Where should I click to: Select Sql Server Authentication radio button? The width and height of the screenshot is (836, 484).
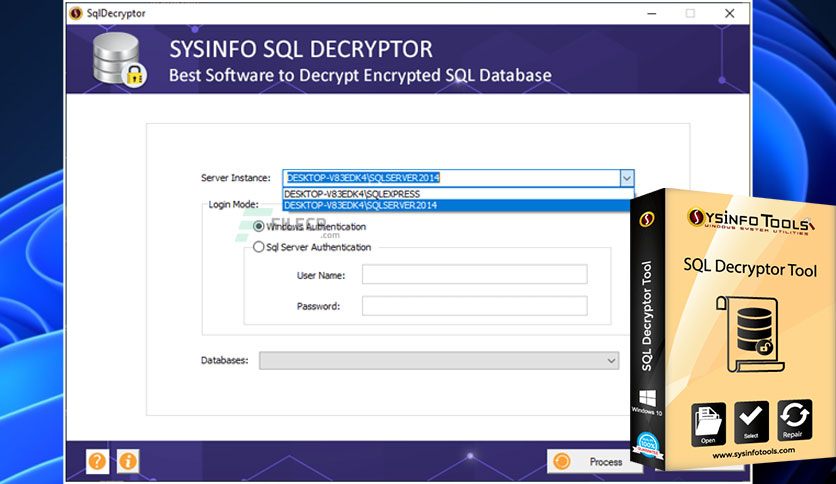click(259, 247)
